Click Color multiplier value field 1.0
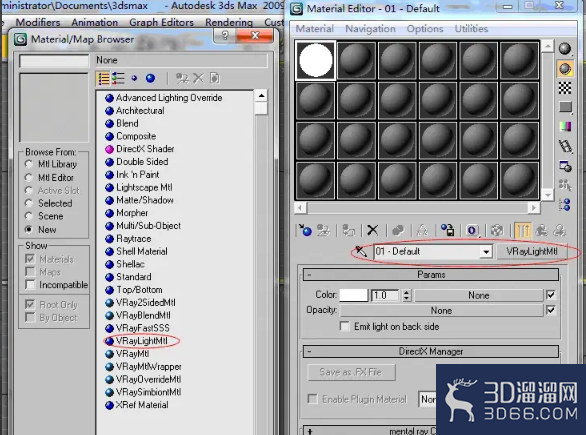Viewport: 586px width, 435px height. [385, 295]
